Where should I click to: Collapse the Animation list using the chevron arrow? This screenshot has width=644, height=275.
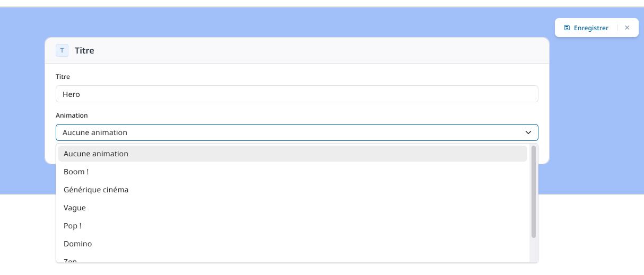coord(528,132)
